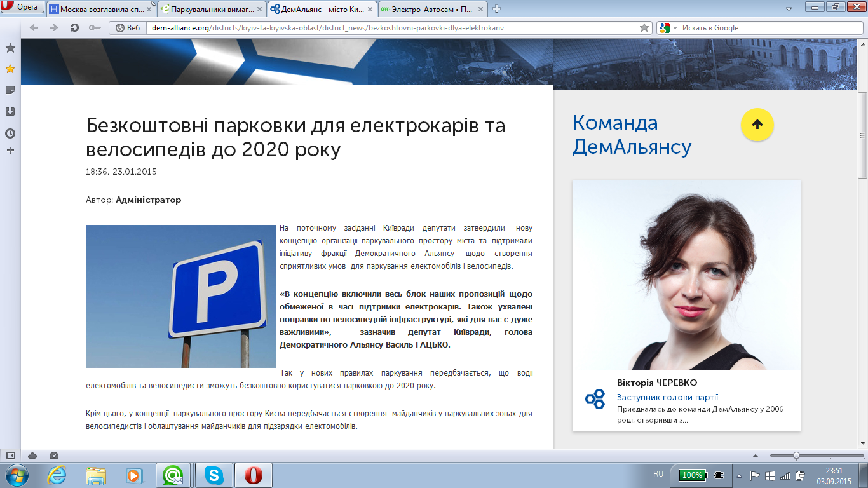Open History clock icon in sidebar

coord(10,133)
